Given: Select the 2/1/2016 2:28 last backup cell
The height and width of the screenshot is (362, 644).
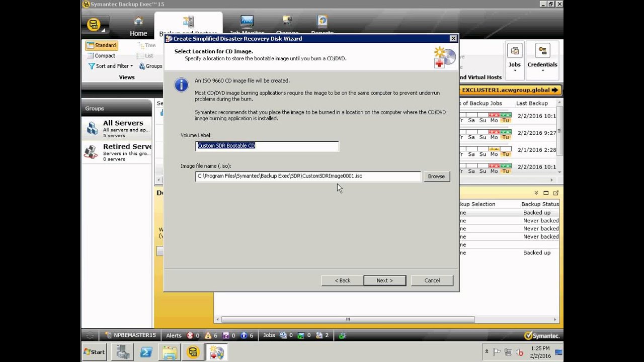Looking at the screenshot, I should 537,150.
